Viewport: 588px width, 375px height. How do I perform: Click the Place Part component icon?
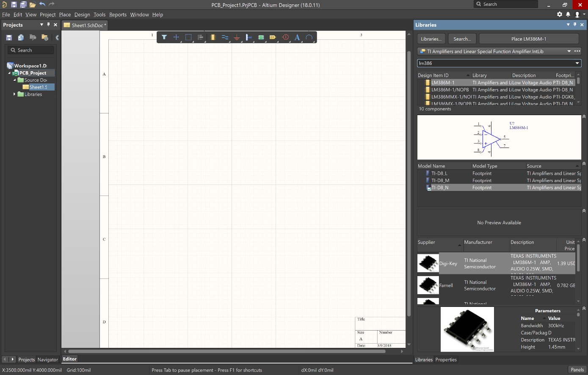pos(213,37)
